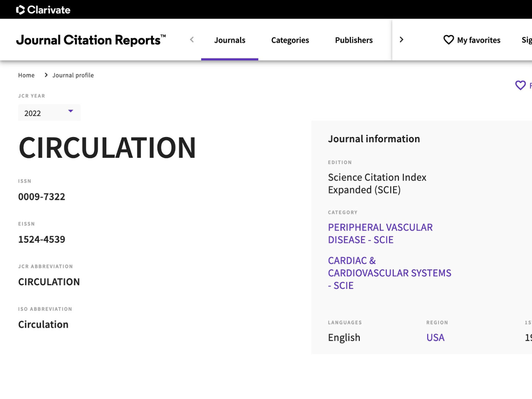This screenshot has width=532, height=399.
Task: Click the language value English
Action: (x=344, y=338)
